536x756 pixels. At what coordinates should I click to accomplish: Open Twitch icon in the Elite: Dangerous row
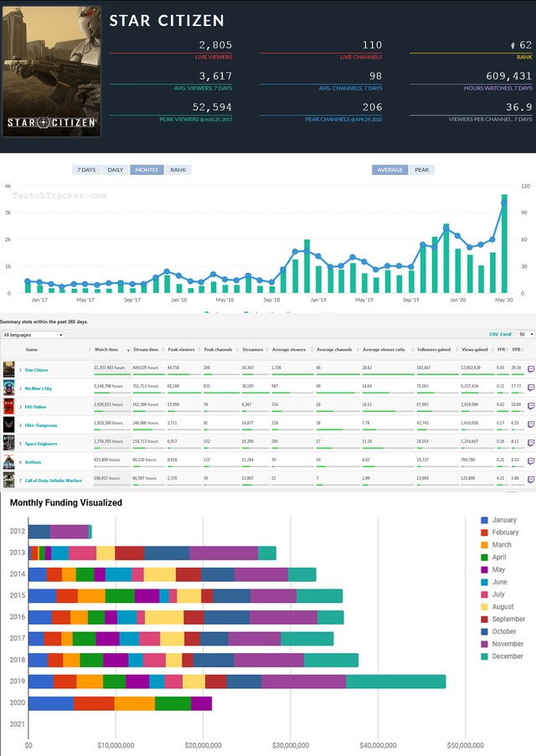pos(531,424)
